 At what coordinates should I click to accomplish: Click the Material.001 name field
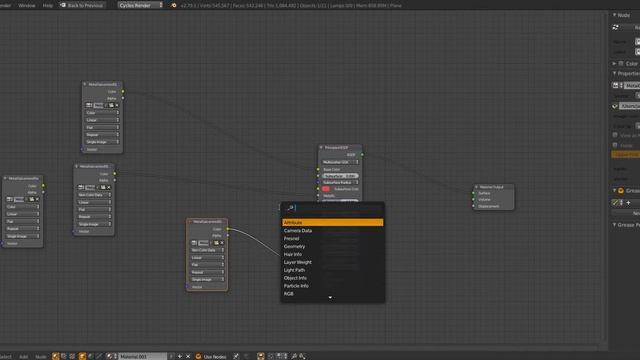(142, 356)
